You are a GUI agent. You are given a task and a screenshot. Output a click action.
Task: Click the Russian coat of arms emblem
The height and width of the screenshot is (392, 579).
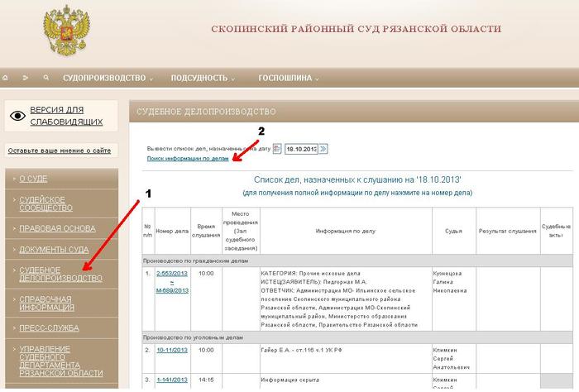pyautogui.click(x=66, y=31)
